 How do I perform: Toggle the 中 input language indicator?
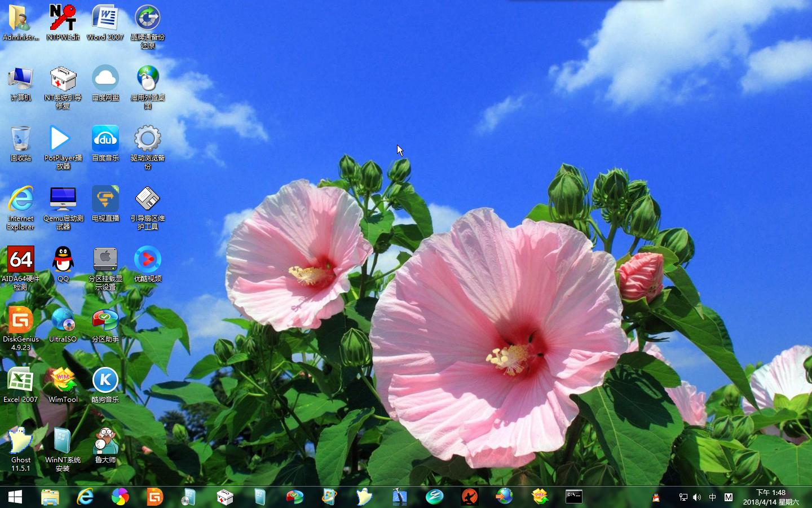[713, 497]
